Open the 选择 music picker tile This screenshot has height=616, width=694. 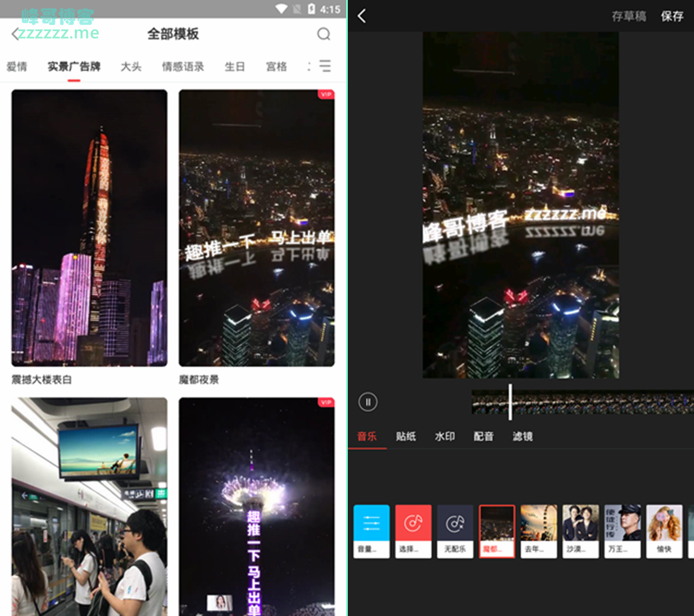(x=413, y=531)
